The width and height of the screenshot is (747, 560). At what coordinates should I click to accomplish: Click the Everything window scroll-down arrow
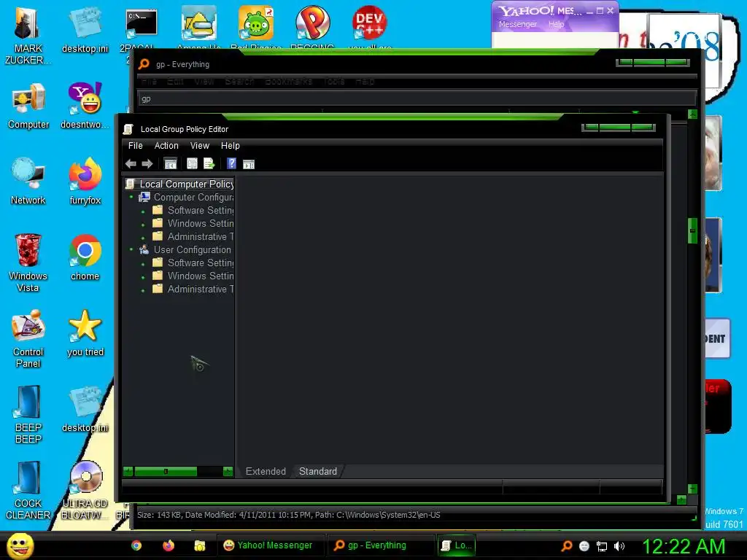(693, 489)
